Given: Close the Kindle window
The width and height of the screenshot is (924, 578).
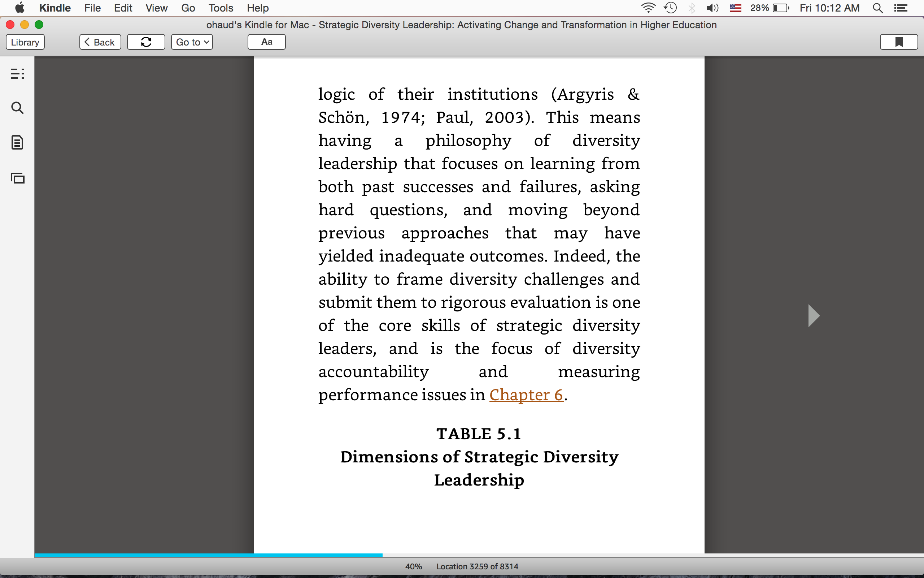Looking at the screenshot, I should (10, 25).
